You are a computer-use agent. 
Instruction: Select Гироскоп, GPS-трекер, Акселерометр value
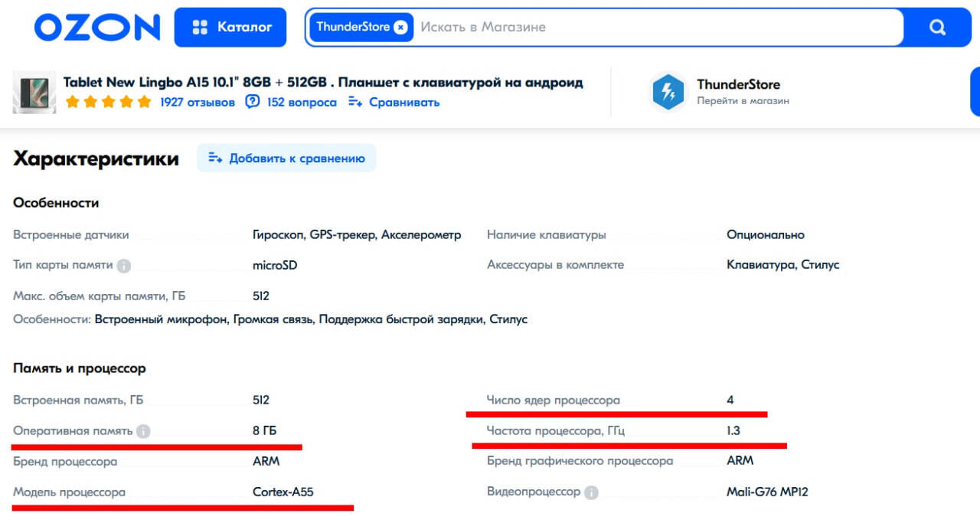pyautogui.click(x=357, y=235)
